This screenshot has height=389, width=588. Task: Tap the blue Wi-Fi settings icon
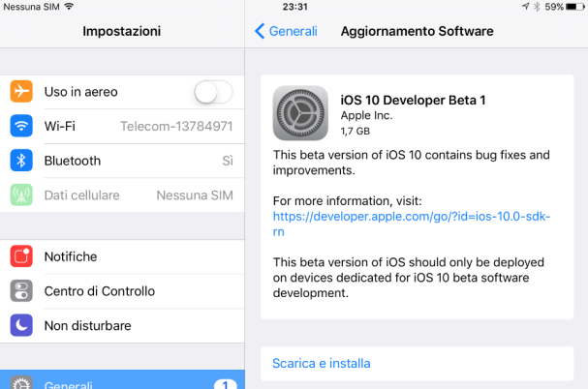click(x=21, y=126)
